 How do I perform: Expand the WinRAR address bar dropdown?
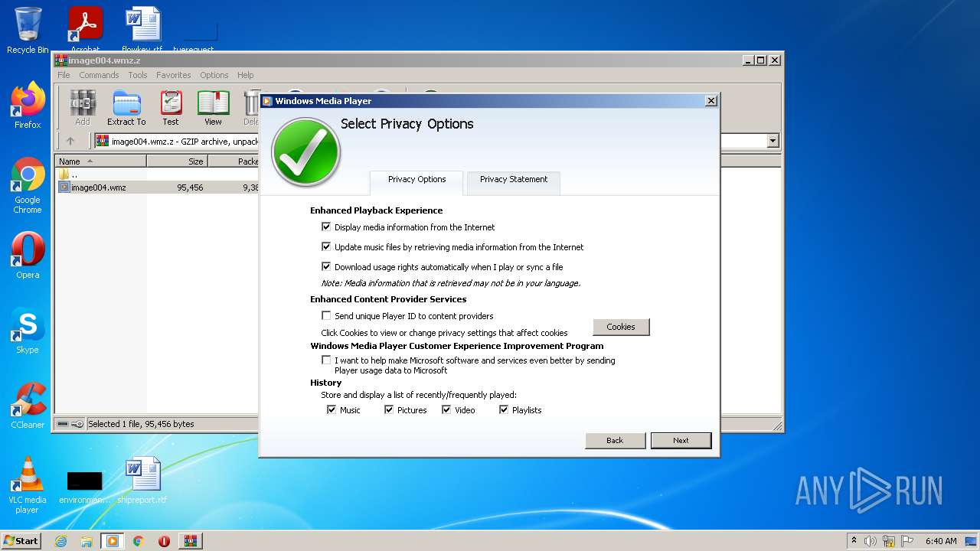click(x=773, y=141)
